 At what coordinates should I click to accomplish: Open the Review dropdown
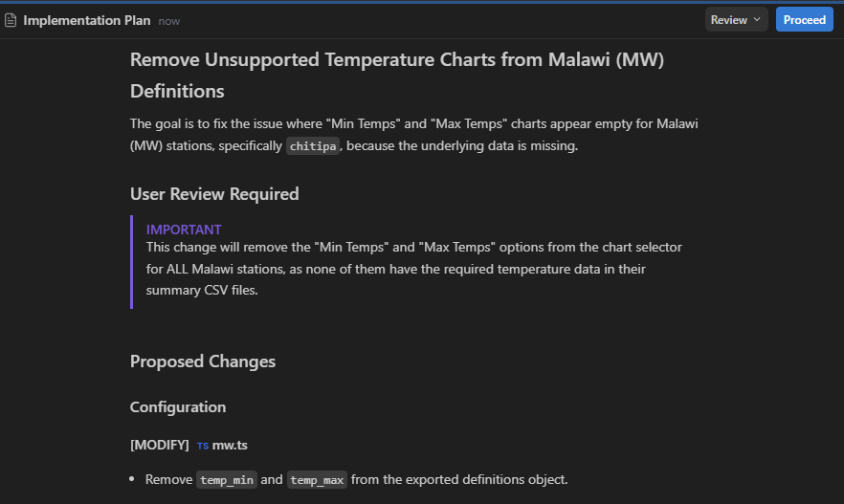(x=736, y=20)
